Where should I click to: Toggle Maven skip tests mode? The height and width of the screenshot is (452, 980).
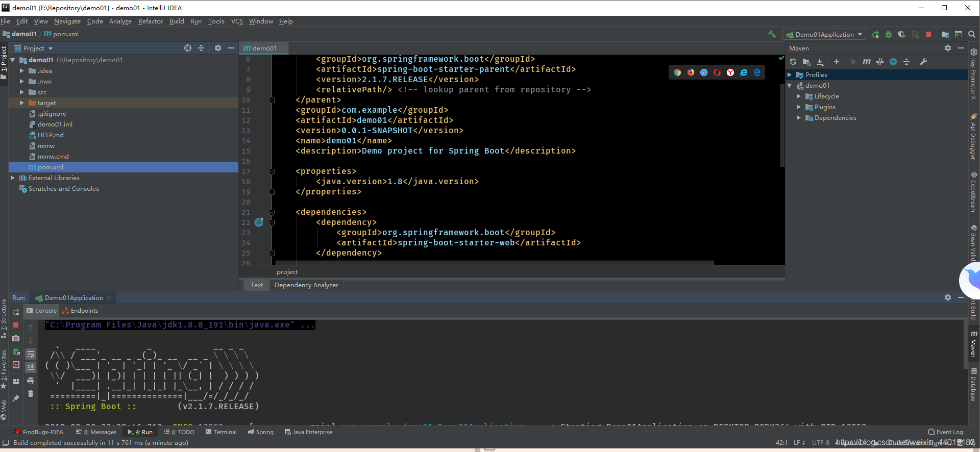click(893, 62)
